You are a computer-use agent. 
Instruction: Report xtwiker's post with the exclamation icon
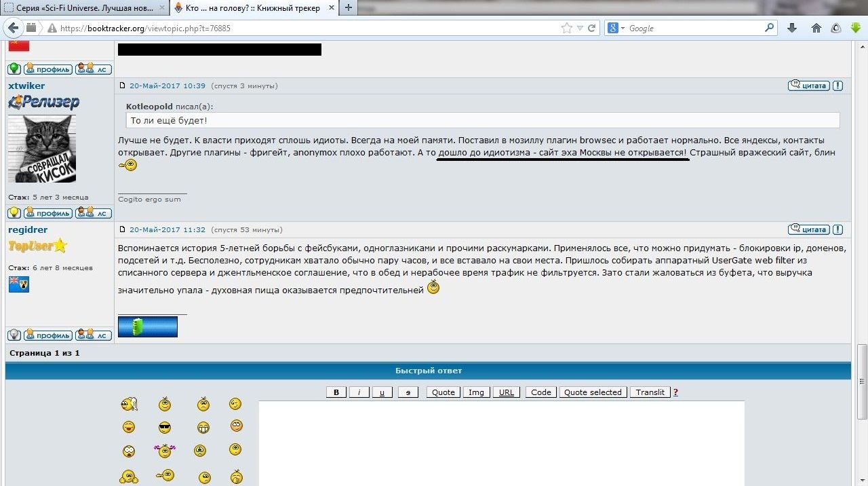click(x=838, y=86)
